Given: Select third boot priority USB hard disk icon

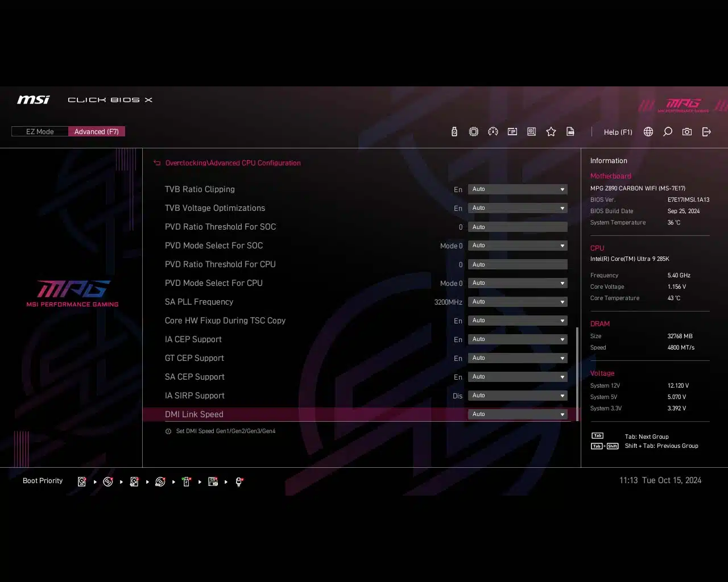Looking at the screenshot, I should coord(134,481).
